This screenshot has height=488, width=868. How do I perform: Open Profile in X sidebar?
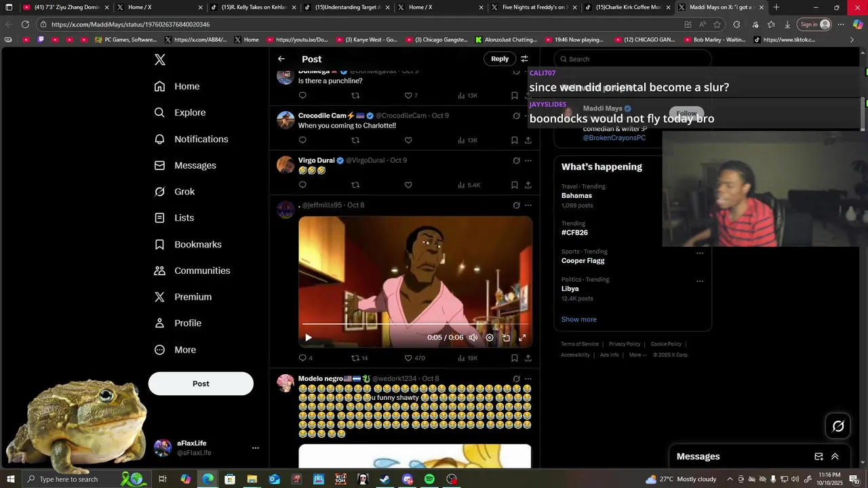pyautogui.click(x=178, y=323)
